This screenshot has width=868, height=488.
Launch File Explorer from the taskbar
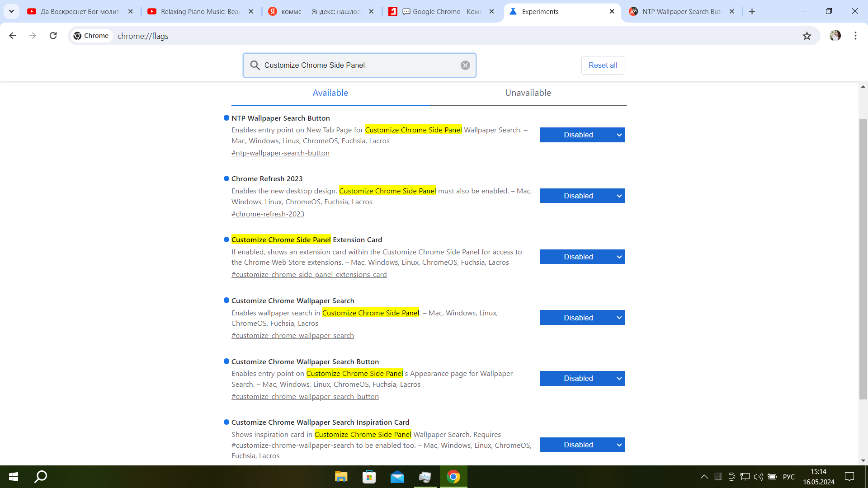tap(341, 477)
